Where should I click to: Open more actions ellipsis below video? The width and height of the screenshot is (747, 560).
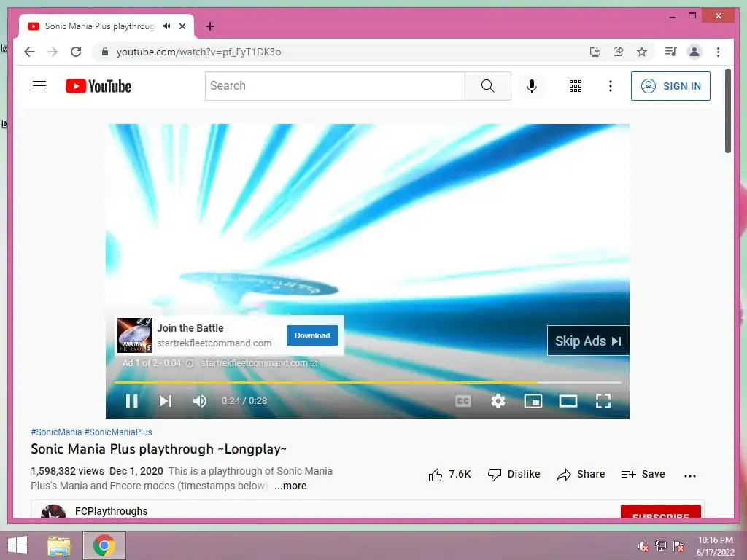(x=690, y=475)
